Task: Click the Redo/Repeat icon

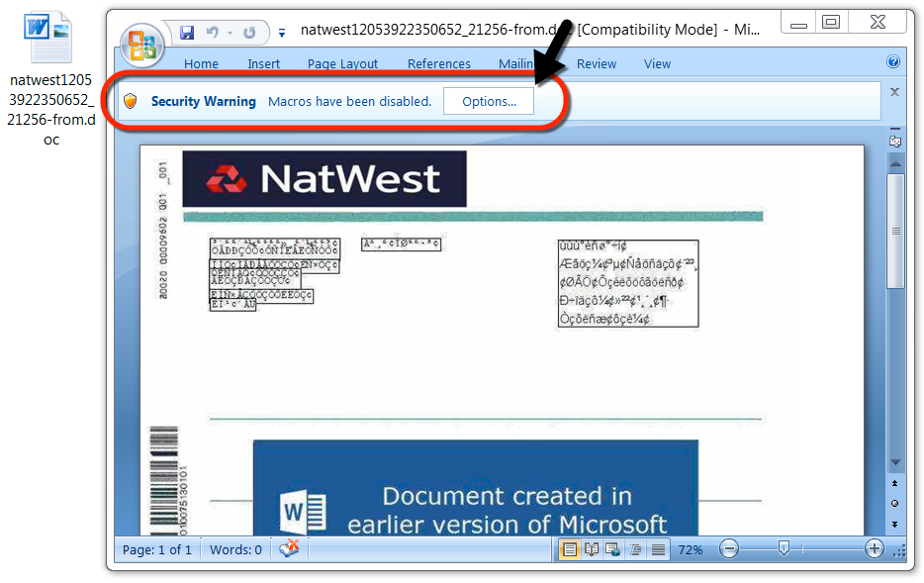Action: click(249, 33)
